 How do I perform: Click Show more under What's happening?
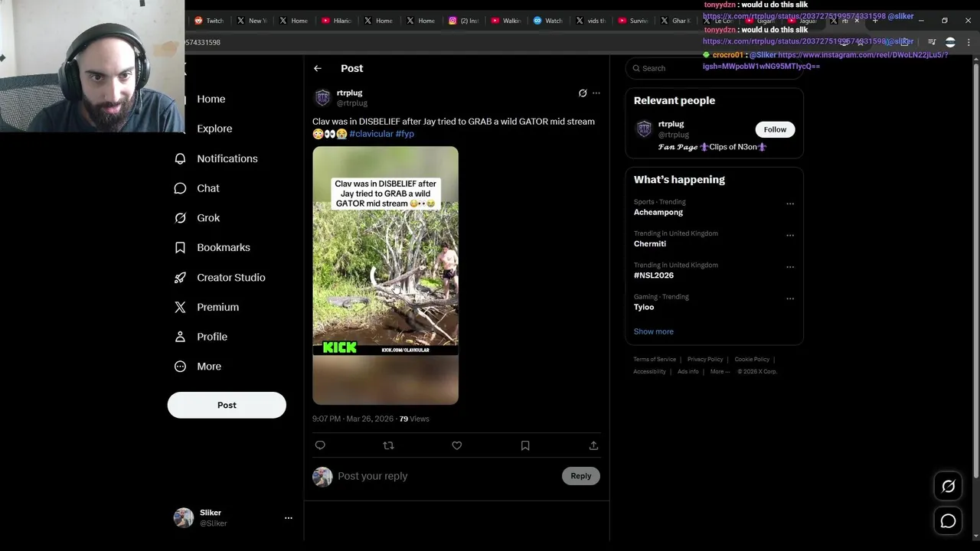click(653, 331)
